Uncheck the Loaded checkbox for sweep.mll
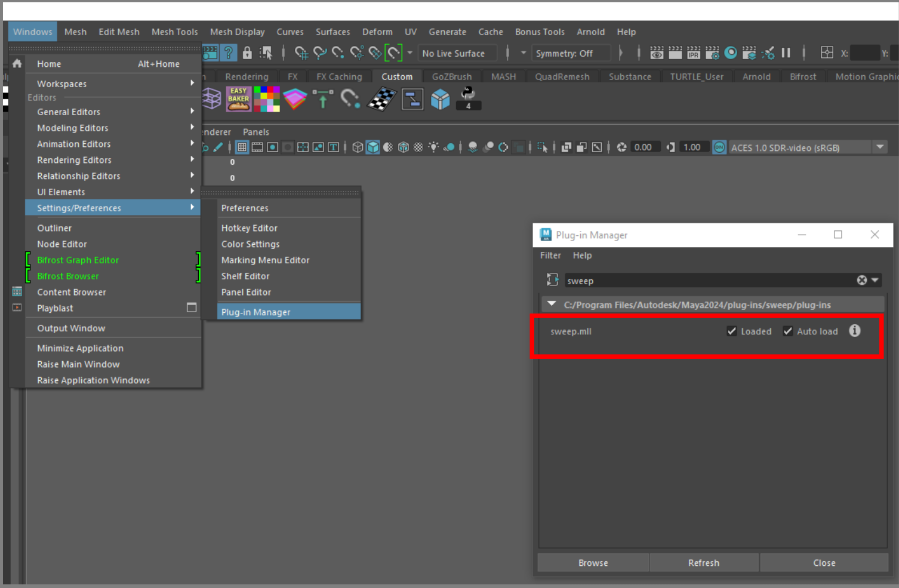The height and width of the screenshot is (588, 899). coord(732,331)
